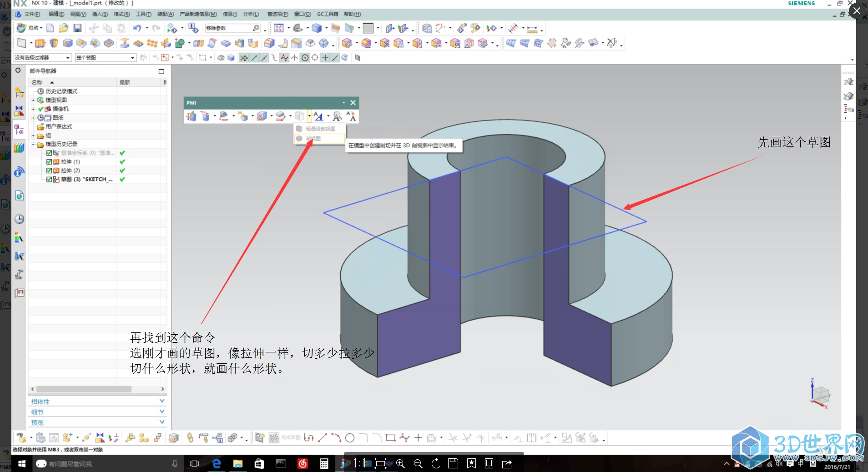The image size is (868, 472).
Task: Click the navigator horizontal scrollbar
Action: pyautogui.click(x=84, y=389)
